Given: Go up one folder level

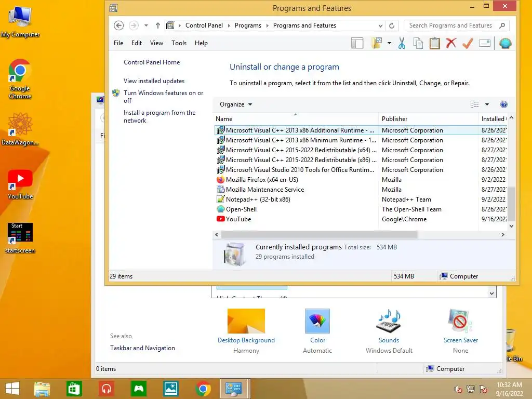Looking at the screenshot, I should (158, 25).
